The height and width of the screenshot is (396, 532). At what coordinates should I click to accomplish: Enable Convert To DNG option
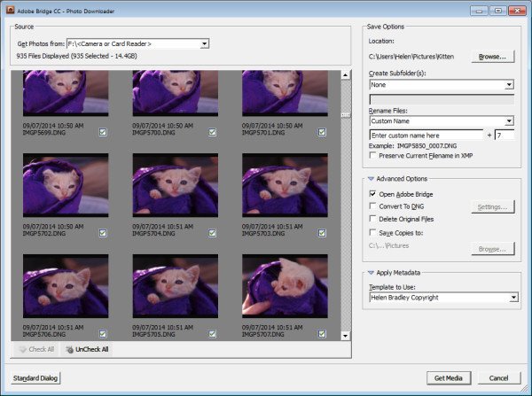click(372, 206)
